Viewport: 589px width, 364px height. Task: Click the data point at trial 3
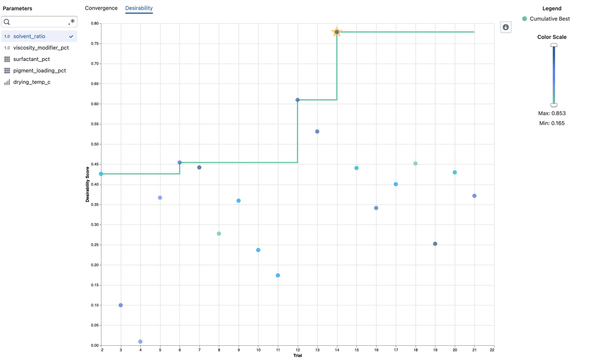point(121,305)
